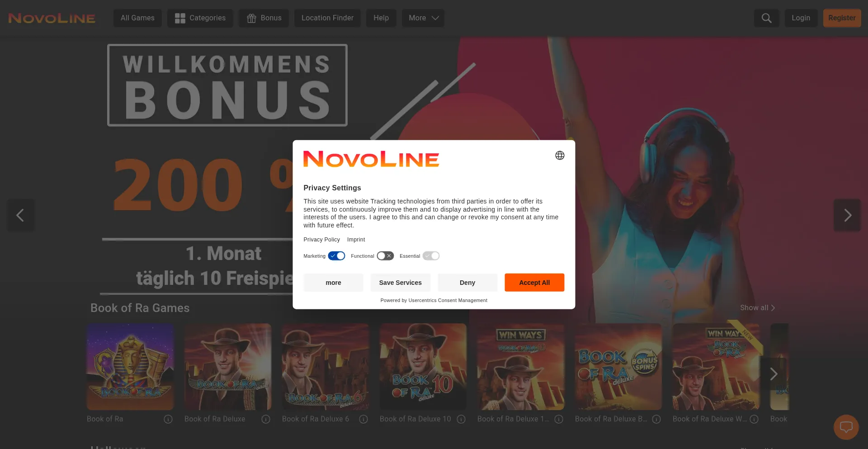Click the Essential toggle switch
This screenshot has height=449, width=868.
point(431,256)
